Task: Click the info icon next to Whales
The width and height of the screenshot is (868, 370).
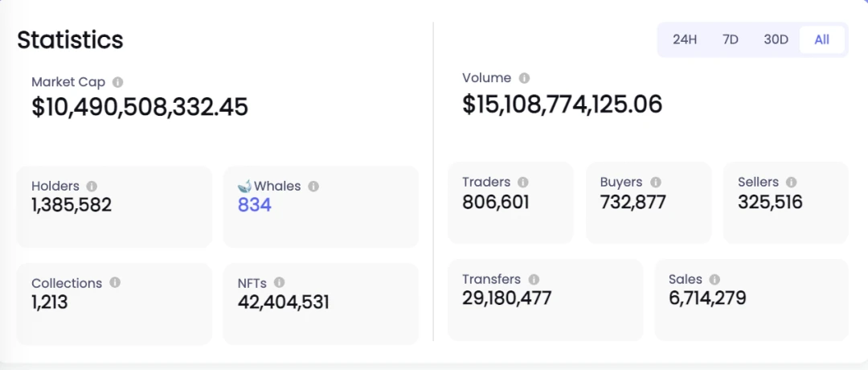Action: 313,186
